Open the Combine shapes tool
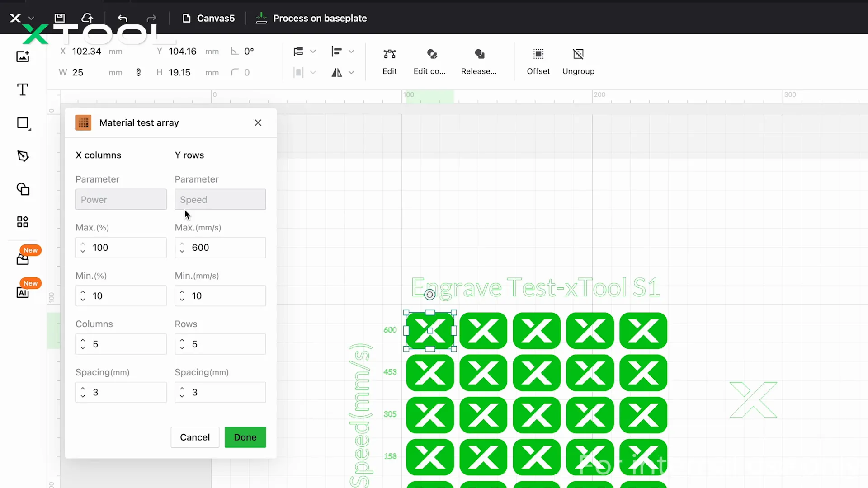The image size is (868, 488). click(x=23, y=189)
